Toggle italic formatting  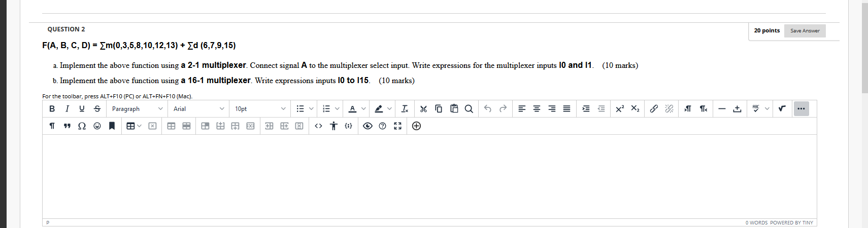coord(67,108)
